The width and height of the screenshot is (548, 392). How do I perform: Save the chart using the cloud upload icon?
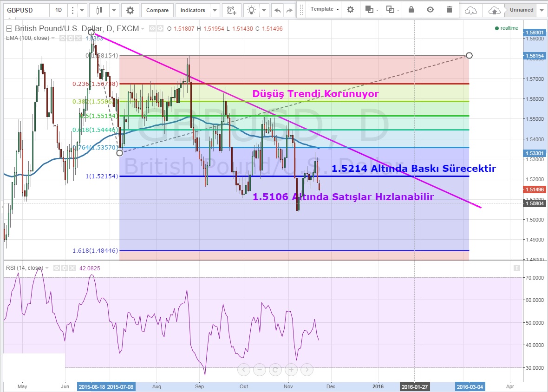tap(495, 10)
